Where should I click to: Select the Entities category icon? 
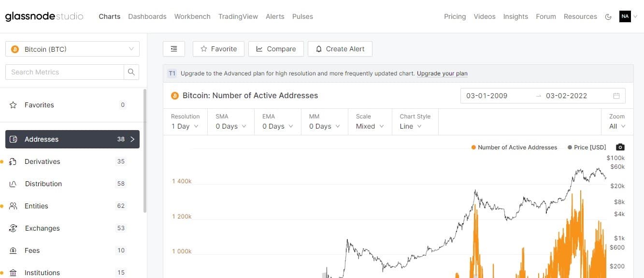click(x=14, y=206)
